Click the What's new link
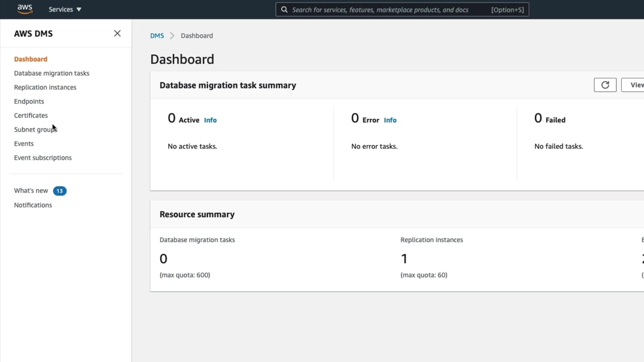644x362 pixels. point(31,191)
